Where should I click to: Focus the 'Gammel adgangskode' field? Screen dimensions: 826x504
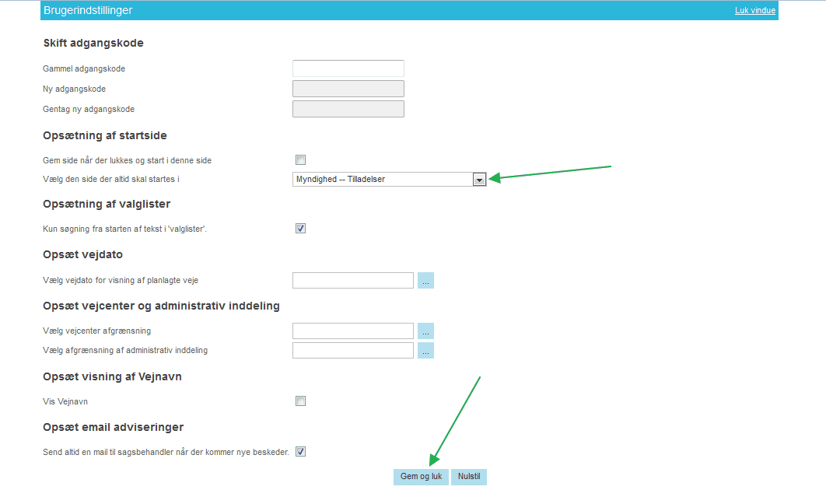pyautogui.click(x=348, y=68)
